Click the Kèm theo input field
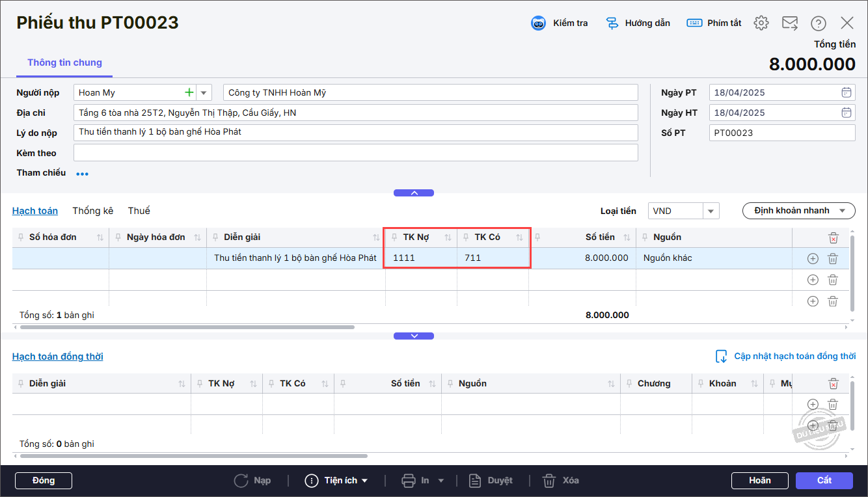This screenshot has width=868, height=497. (355, 153)
